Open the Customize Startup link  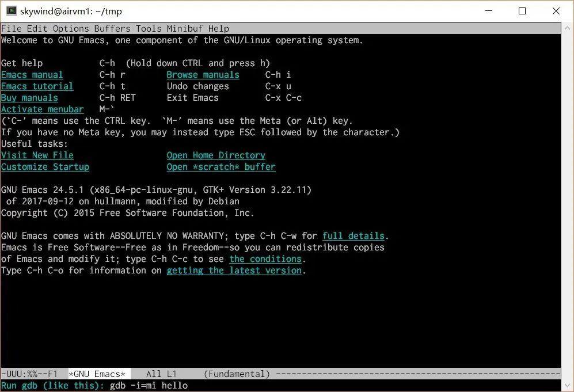point(45,167)
